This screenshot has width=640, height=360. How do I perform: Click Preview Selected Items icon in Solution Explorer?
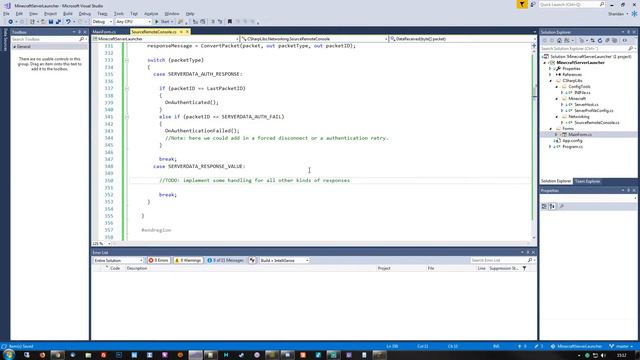tap(624, 40)
